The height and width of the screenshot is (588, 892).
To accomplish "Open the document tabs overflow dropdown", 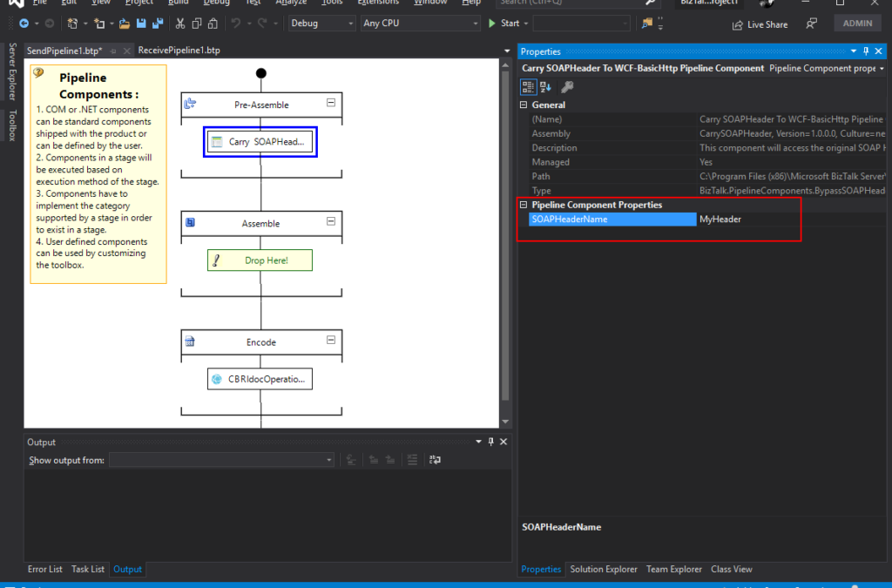I will [x=507, y=51].
